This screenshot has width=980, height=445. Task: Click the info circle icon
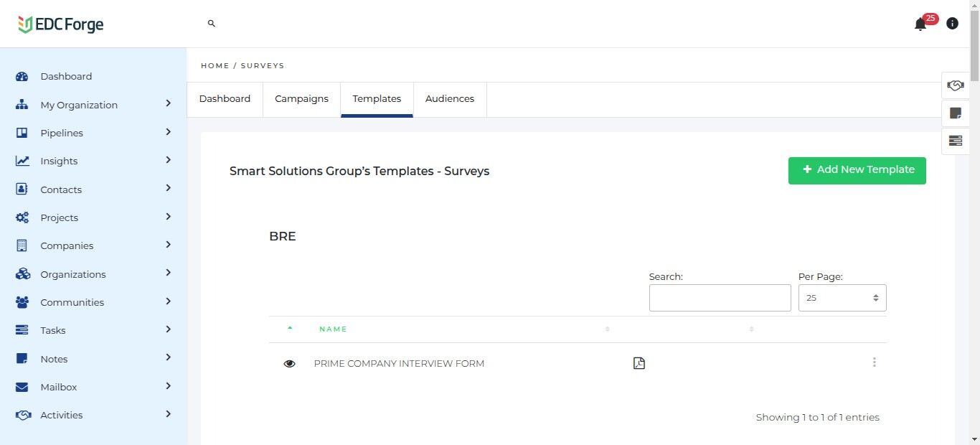coord(952,24)
